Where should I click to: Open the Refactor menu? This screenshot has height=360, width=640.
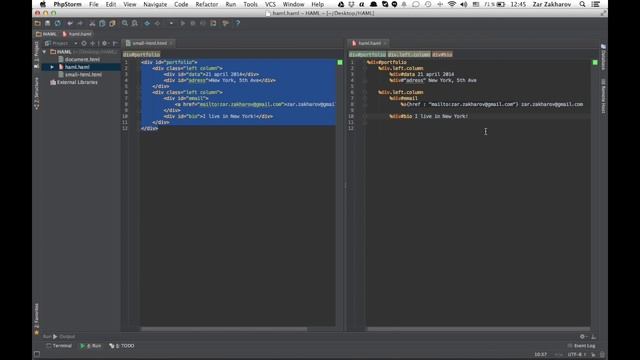click(207, 4)
